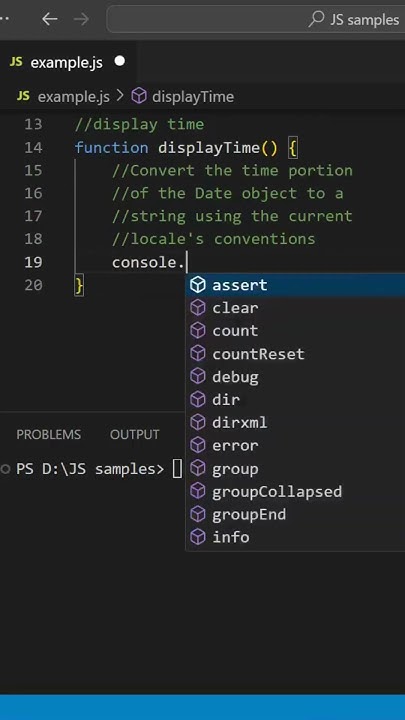Select the assert suggestion
This screenshot has height=720, width=405.
point(295,285)
